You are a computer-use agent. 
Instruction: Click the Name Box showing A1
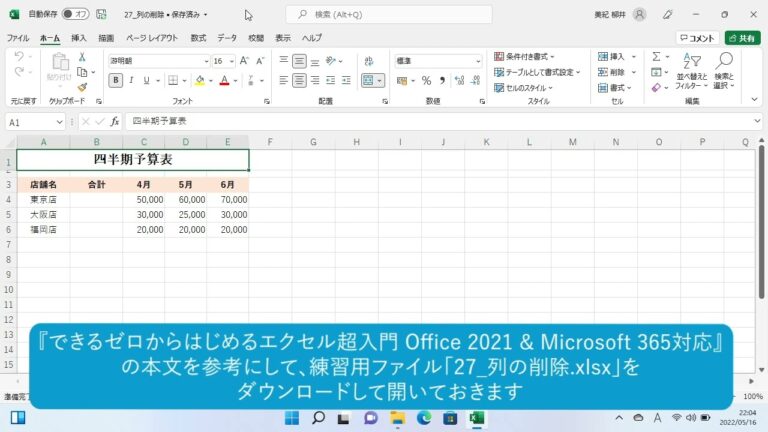tap(35, 122)
